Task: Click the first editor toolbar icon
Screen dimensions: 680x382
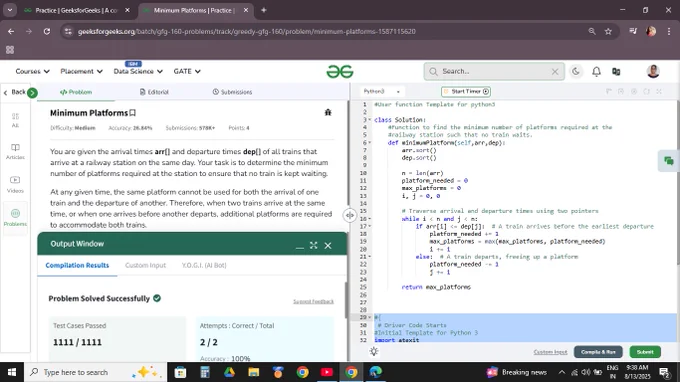Action: click(x=608, y=91)
